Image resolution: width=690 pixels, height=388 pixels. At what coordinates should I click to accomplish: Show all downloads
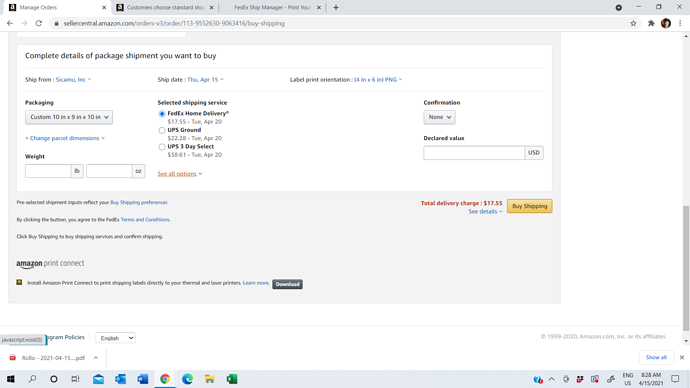(656, 357)
